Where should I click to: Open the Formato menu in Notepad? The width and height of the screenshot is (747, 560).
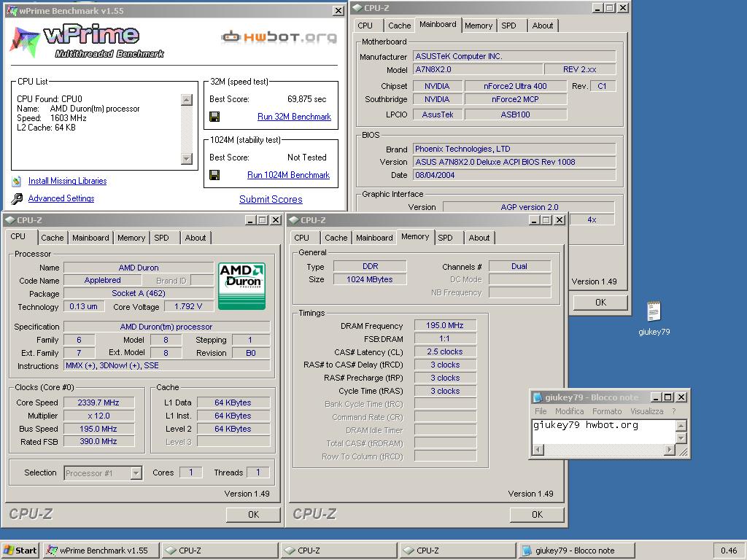[607, 411]
